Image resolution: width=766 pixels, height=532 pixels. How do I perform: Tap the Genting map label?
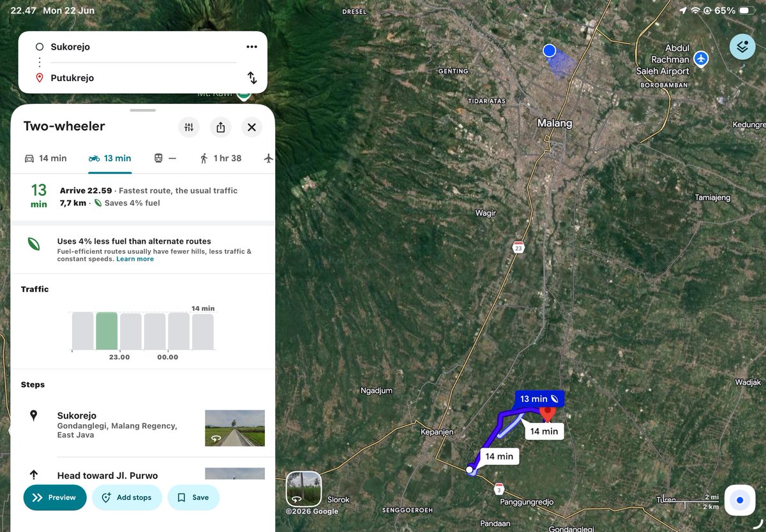tap(453, 71)
